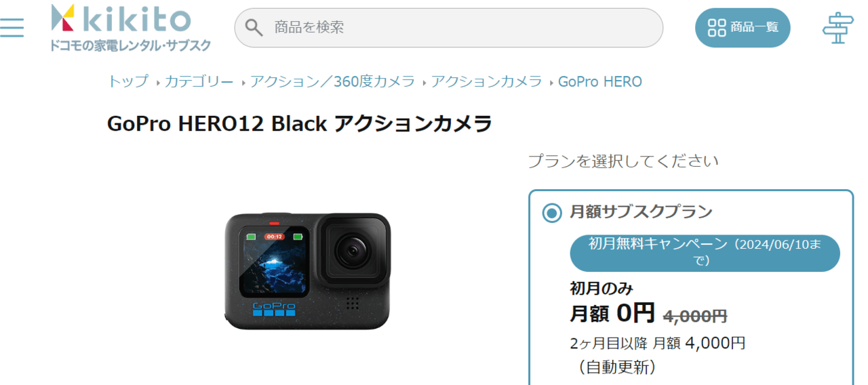
Task: Open アクション／360度カメラ breadcrumb link
Action: click(x=332, y=82)
